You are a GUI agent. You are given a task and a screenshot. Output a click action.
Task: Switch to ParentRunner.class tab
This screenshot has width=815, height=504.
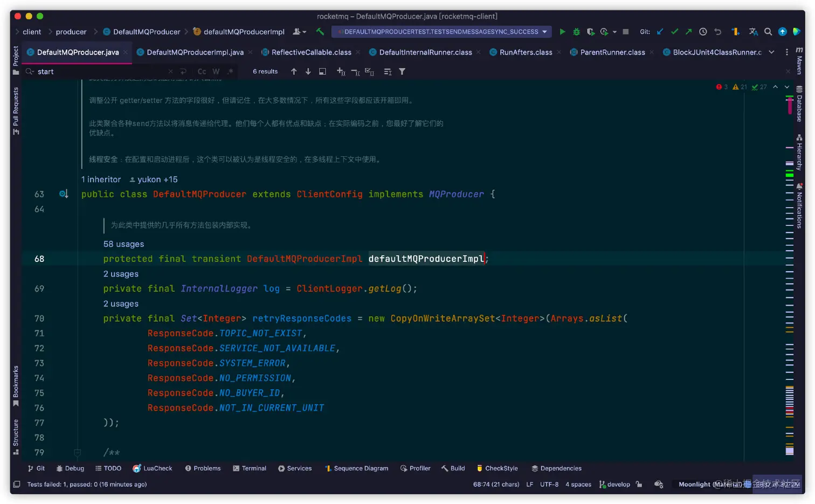coord(612,52)
